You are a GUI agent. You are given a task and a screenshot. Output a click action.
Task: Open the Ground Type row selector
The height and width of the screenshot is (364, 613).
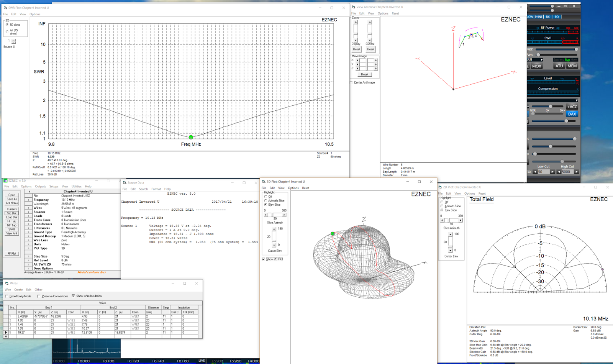pos(28,232)
